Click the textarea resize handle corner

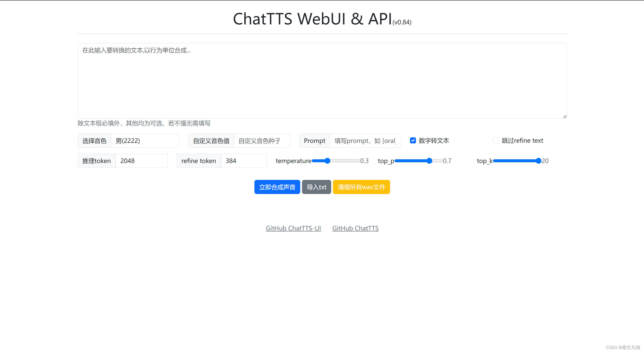click(564, 116)
